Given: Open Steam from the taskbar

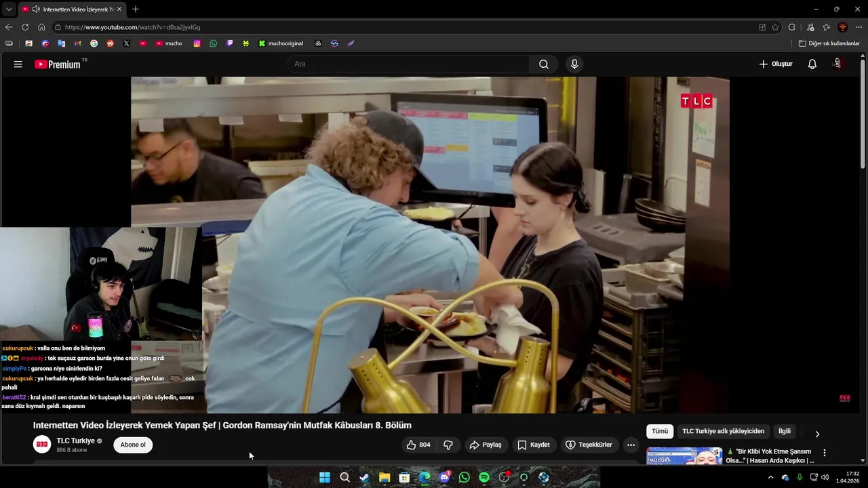Looking at the screenshot, I should click(364, 477).
